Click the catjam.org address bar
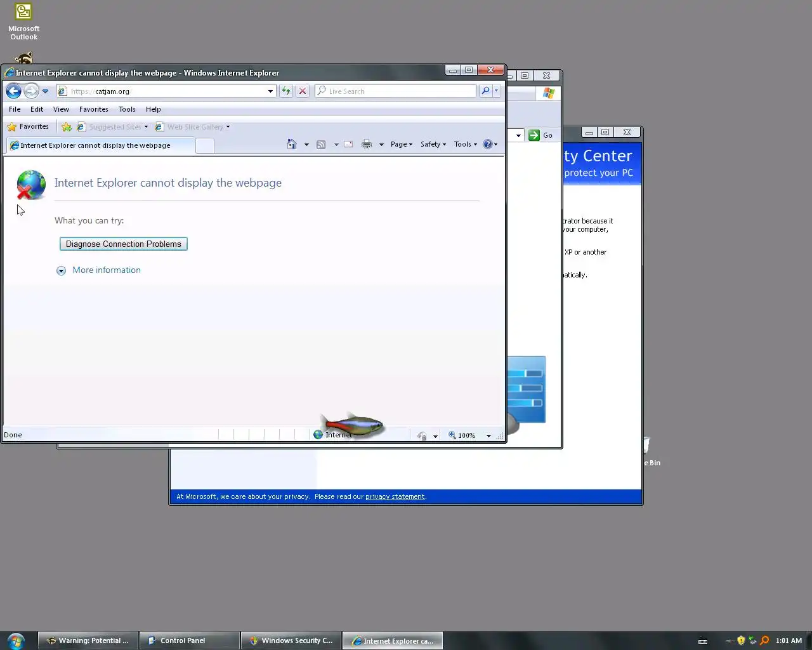The width and height of the screenshot is (812, 650). tap(167, 91)
